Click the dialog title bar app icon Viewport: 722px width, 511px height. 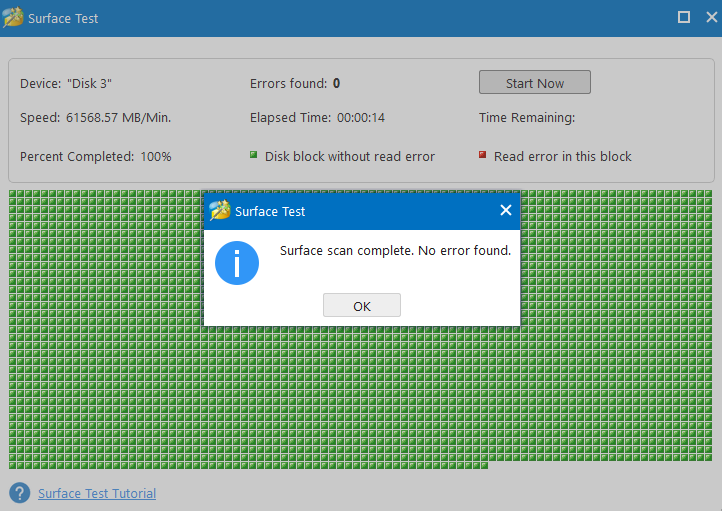coord(220,210)
